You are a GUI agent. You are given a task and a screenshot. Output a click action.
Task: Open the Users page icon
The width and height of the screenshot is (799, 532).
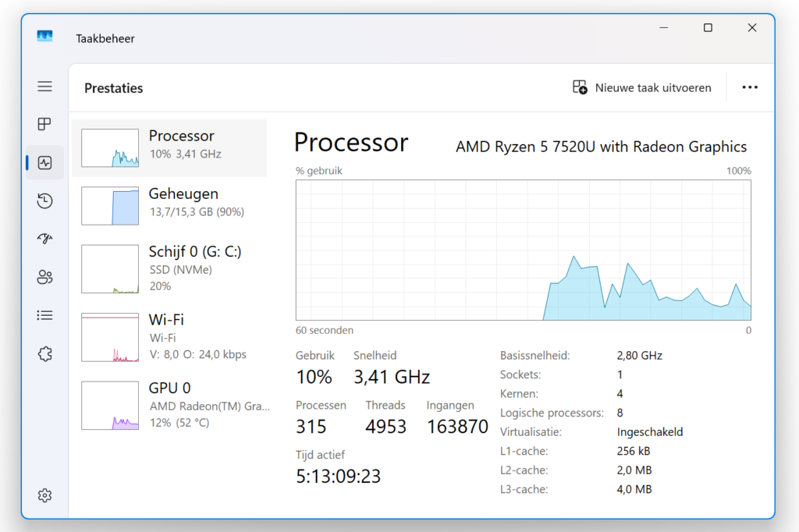tap(44, 277)
